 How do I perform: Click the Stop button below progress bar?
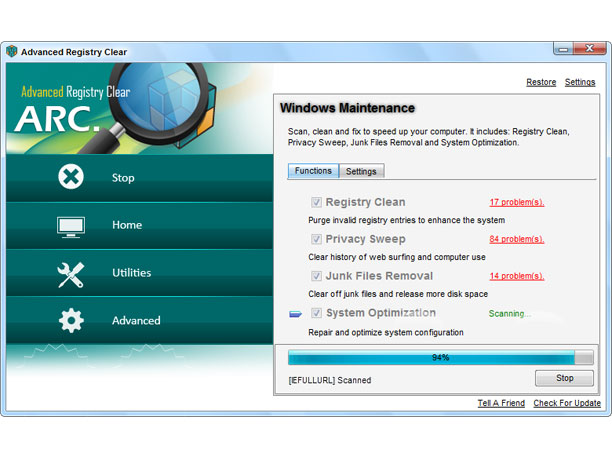tap(564, 378)
